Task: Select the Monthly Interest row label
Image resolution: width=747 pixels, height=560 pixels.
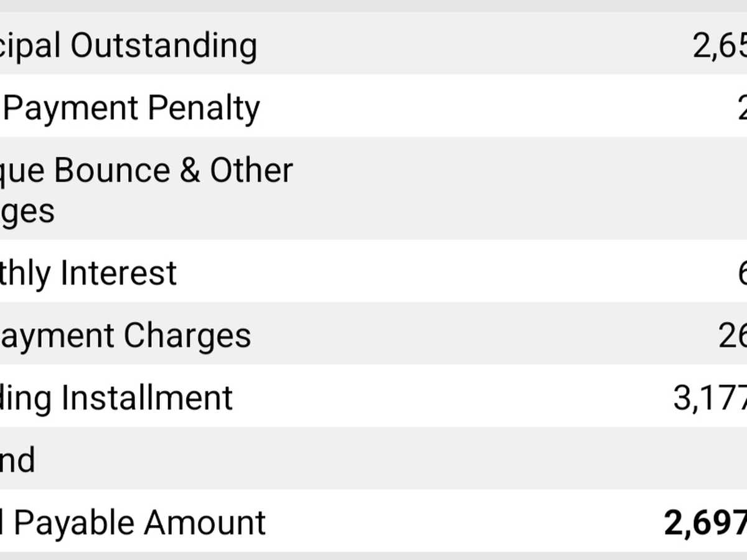Action: click(88, 273)
